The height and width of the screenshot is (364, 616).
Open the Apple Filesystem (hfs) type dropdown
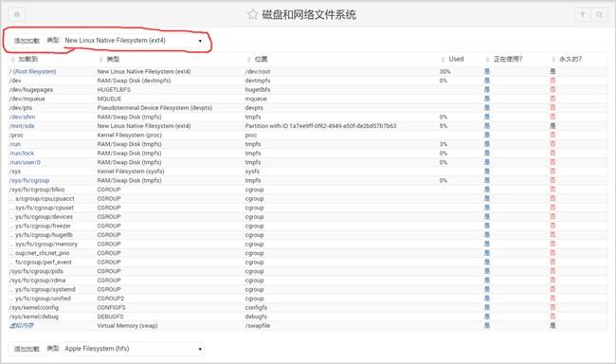pyautogui.click(x=134, y=349)
